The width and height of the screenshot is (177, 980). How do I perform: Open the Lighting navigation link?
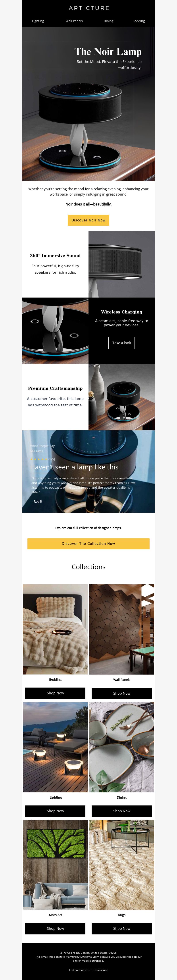(x=38, y=21)
